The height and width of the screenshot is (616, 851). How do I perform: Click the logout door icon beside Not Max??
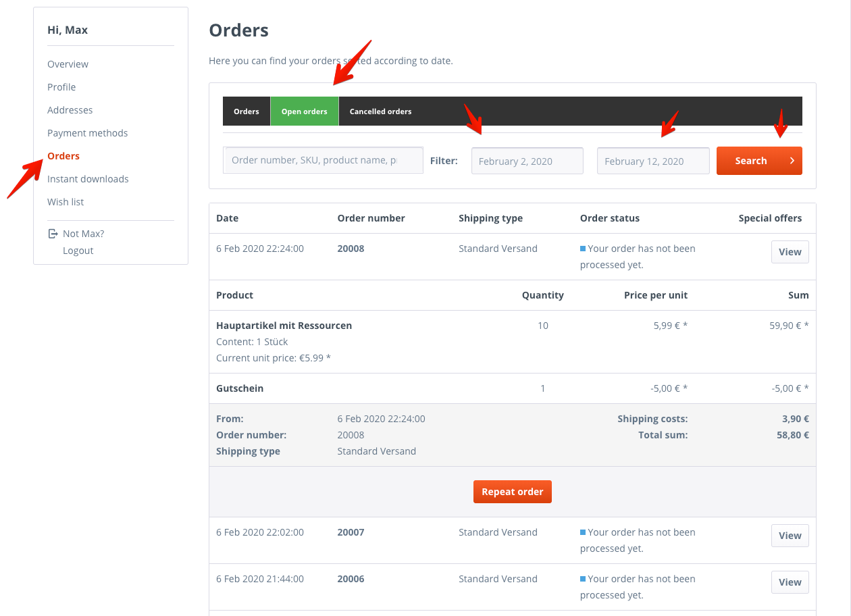(x=53, y=234)
